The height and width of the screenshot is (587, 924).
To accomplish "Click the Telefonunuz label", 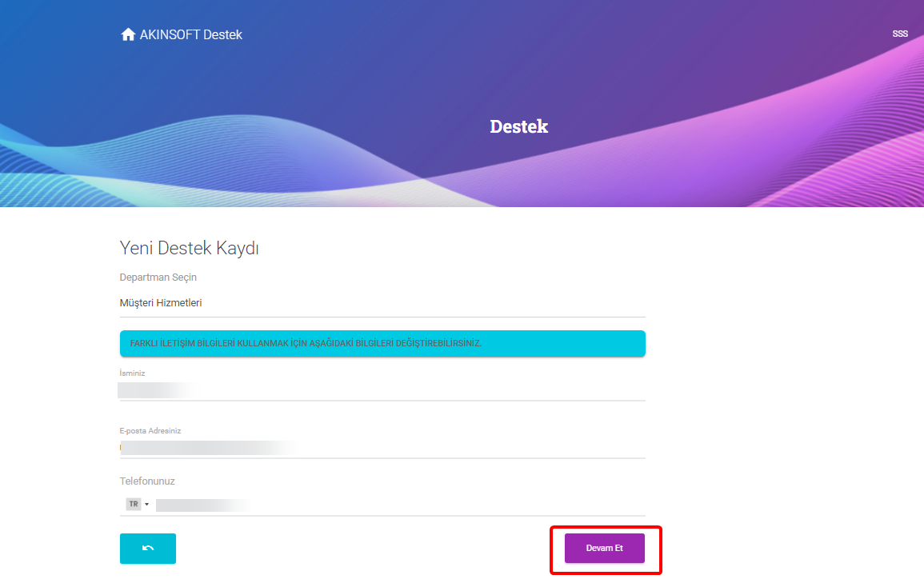I will (x=147, y=481).
